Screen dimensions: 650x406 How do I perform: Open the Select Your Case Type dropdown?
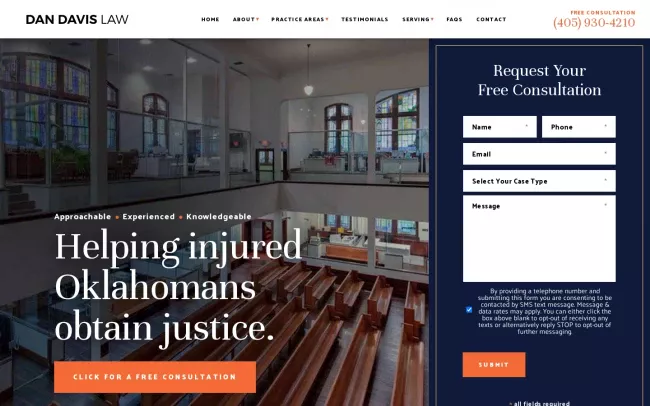click(539, 181)
